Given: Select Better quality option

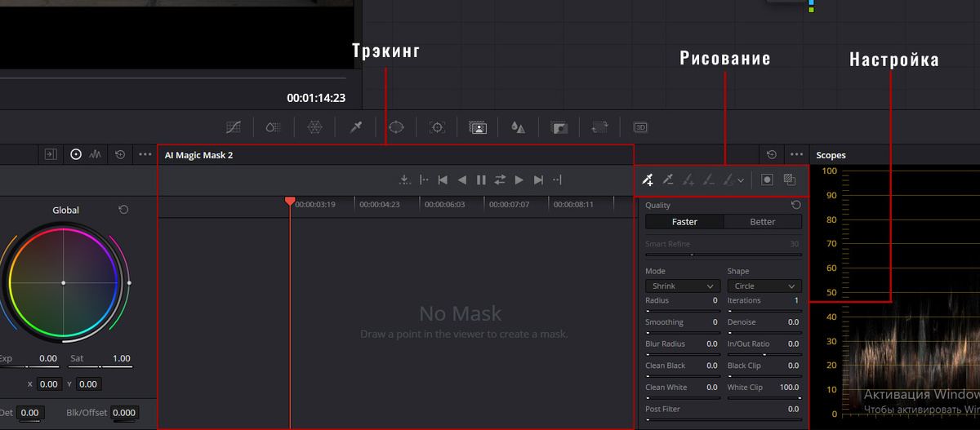Looking at the screenshot, I should click(763, 222).
